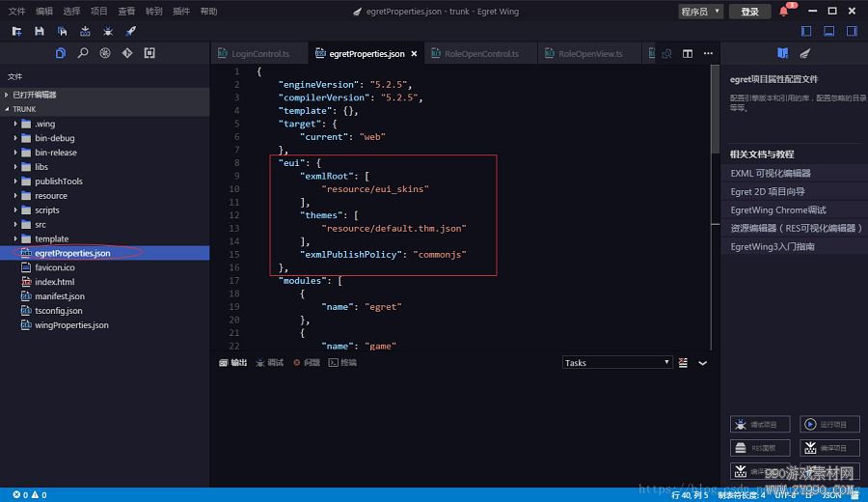The height and width of the screenshot is (502, 868).
Task: Switch to the RoleOpenView.ts tab
Action: pyautogui.click(x=589, y=54)
